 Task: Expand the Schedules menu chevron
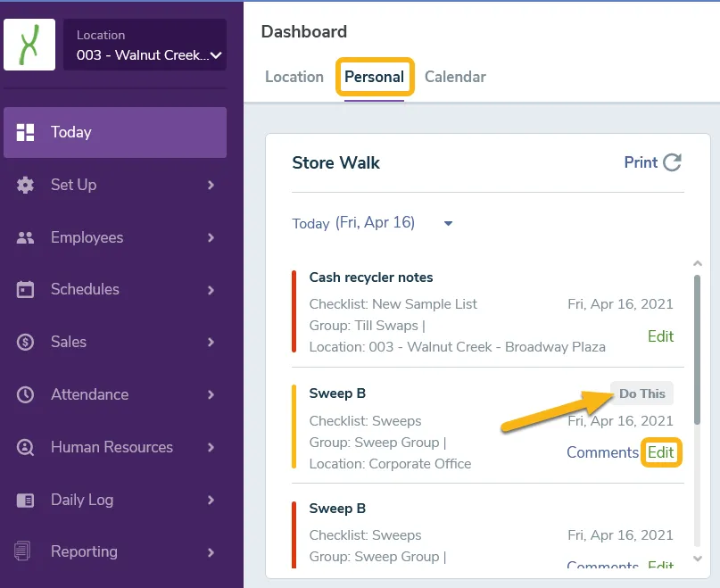[x=211, y=290]
